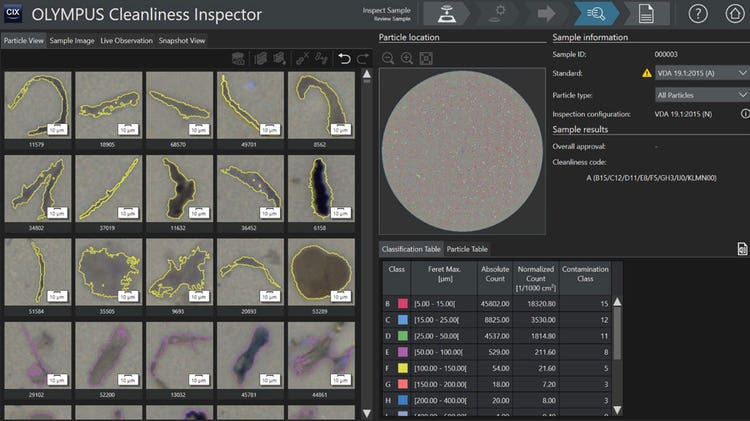Expand the Particle type All Particles dropdown

tap(701, 94)
